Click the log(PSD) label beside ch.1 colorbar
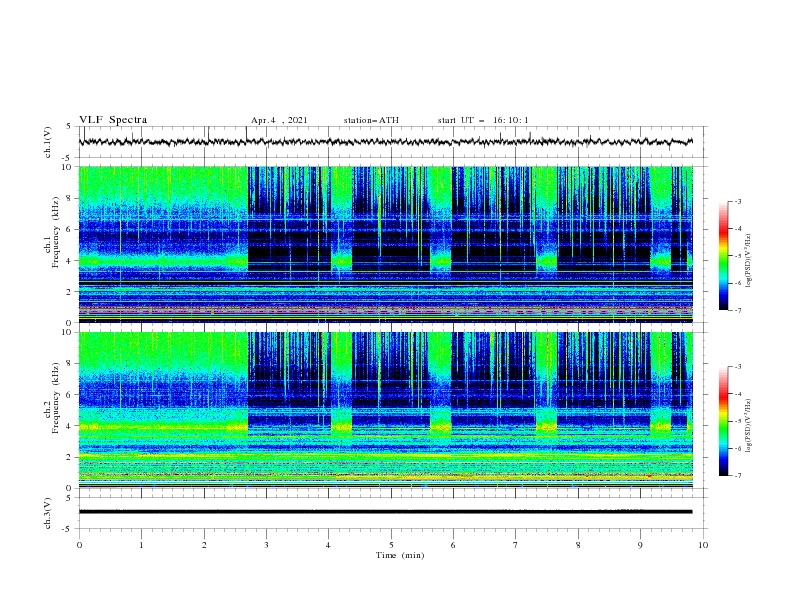 (x=749, y=261)
